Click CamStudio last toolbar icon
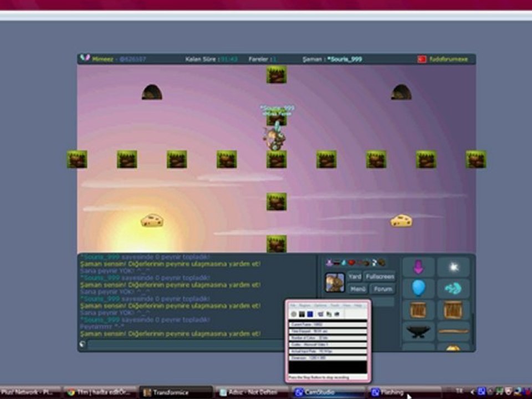 click(x=337, y=315)
